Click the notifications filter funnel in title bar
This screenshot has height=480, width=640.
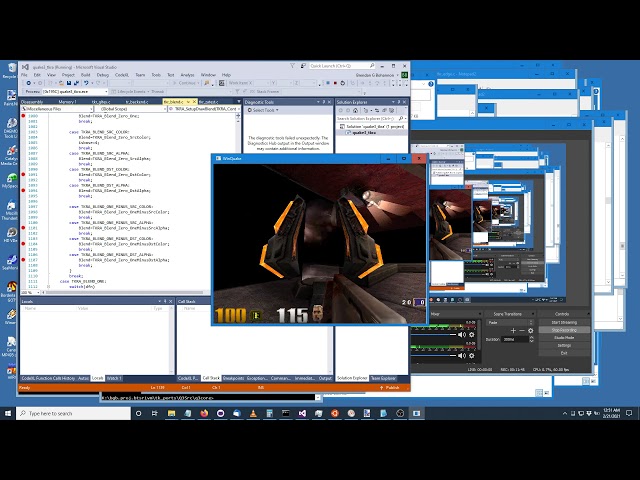(292, 66)
